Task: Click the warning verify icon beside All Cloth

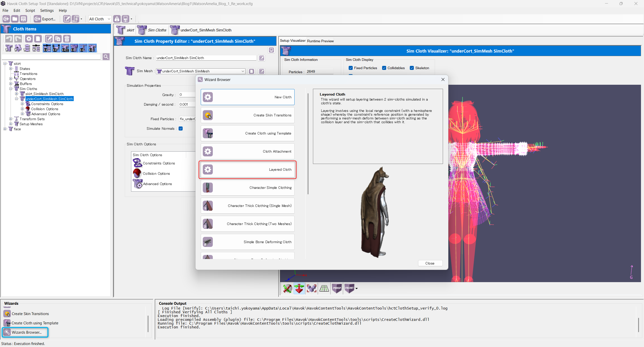Action: point(117,19)
